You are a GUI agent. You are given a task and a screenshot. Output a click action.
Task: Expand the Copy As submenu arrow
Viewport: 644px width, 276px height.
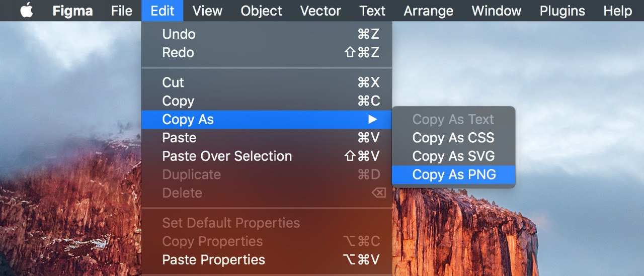[x=372, y=120]
